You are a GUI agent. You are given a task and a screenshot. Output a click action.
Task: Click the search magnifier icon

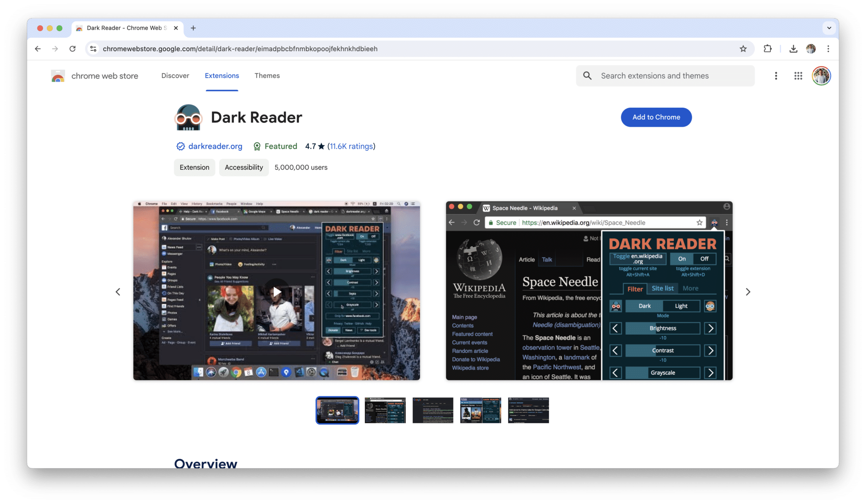tap(587, 76)
